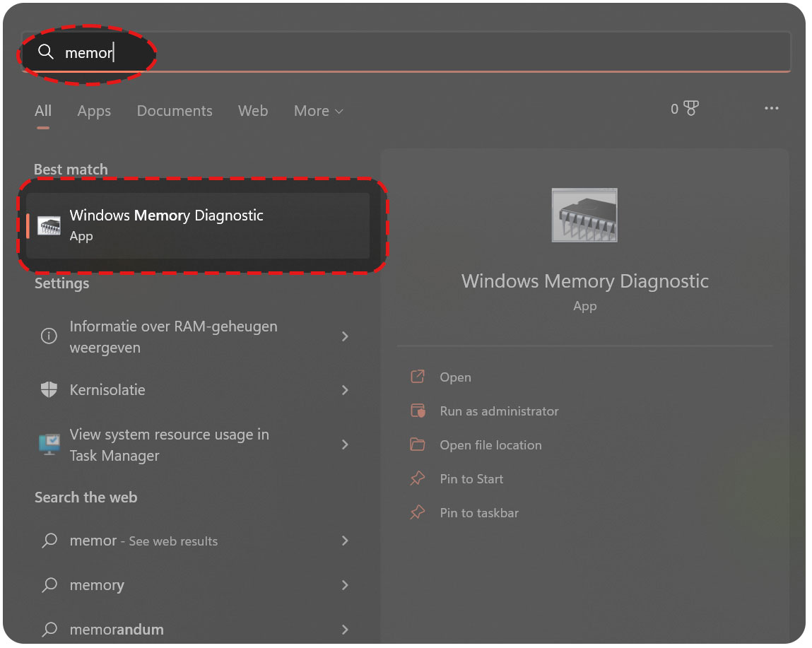Expand the 'memorandum' web suggestion chevron
Viewport: 812px width, 648px height.
345,630
